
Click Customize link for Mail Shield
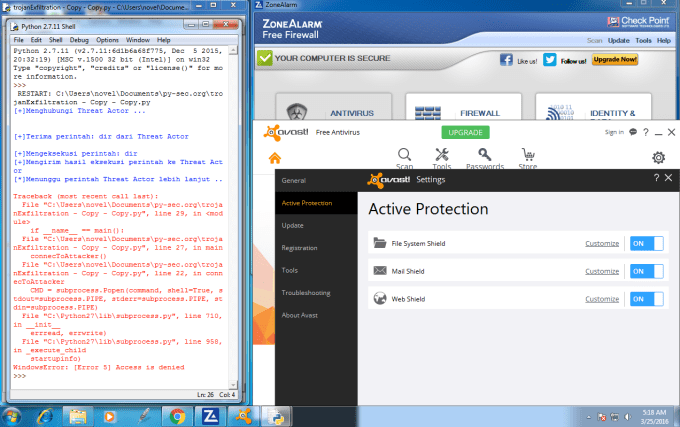602,271
